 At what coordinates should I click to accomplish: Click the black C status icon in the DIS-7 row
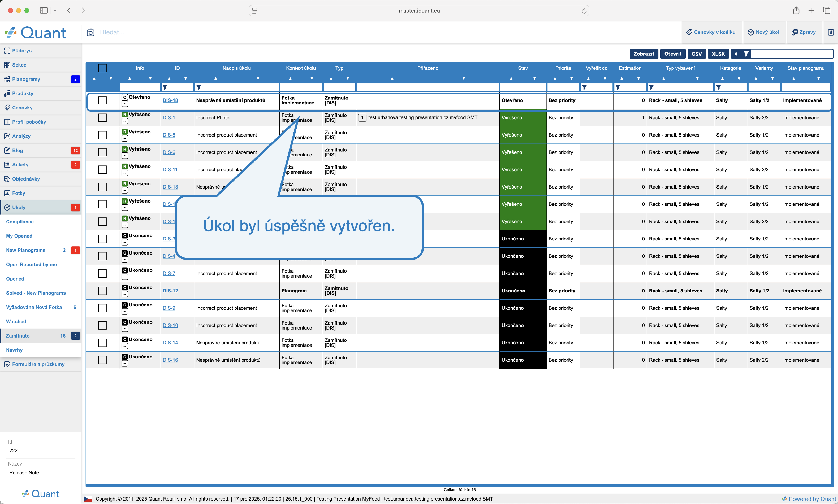125,270
